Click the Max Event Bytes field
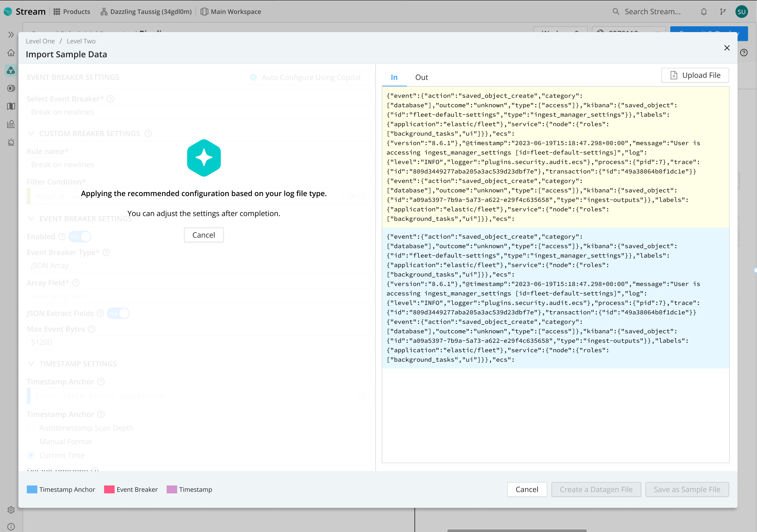This screenshot has height=532, width=757. point(198,342)
